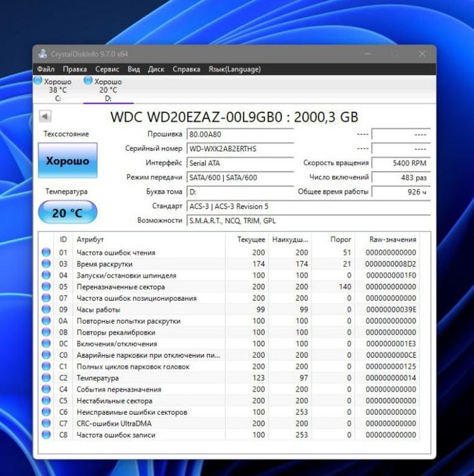Click the rotation speed value 5400 RPM

click(x=401, y=163)
